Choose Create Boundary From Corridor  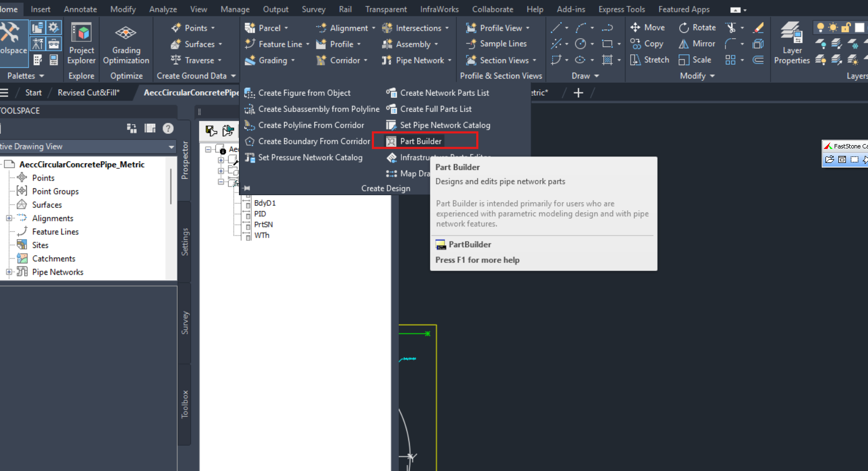(307, 141)
